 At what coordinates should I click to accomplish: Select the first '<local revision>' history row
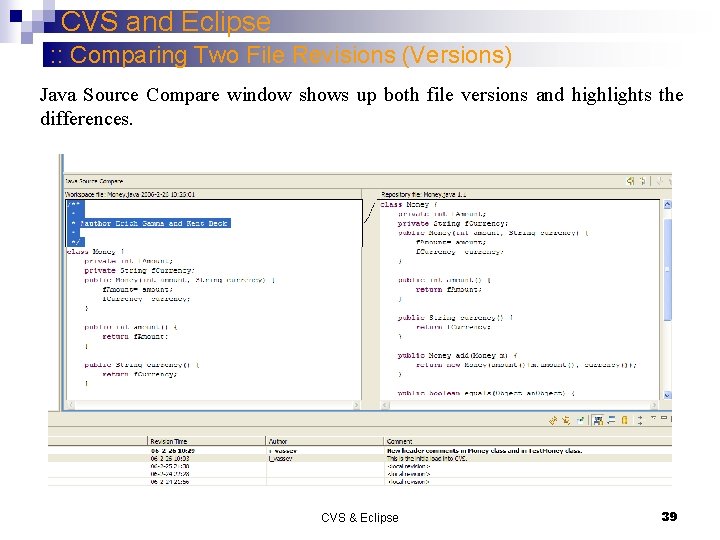(x=360, y=466)
